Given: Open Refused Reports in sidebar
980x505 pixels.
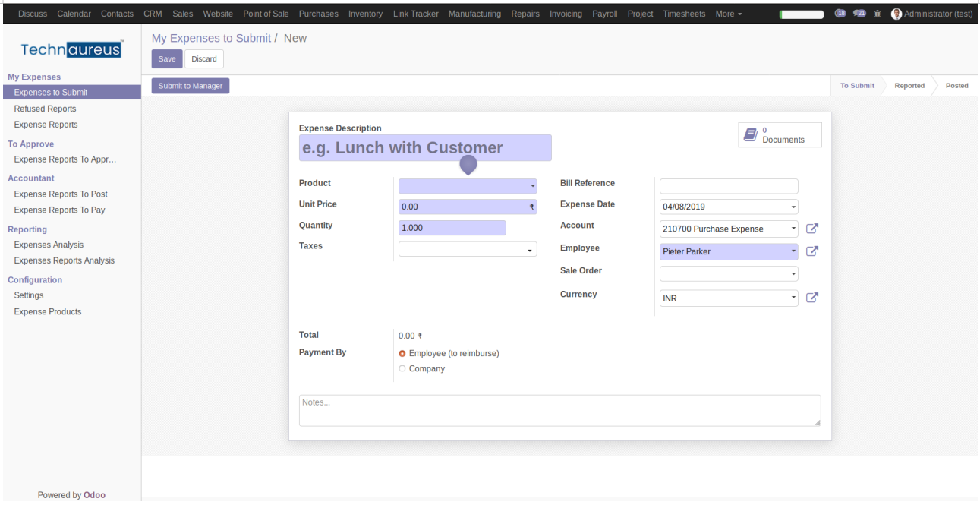Looking at the screenshot, I should tap(45, 109).
